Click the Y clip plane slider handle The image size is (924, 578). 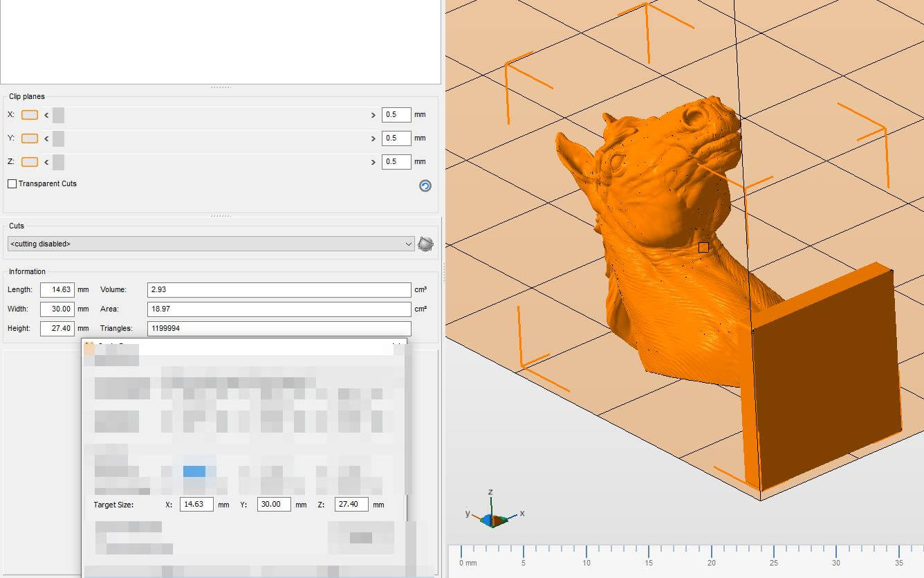pos(58,138)
